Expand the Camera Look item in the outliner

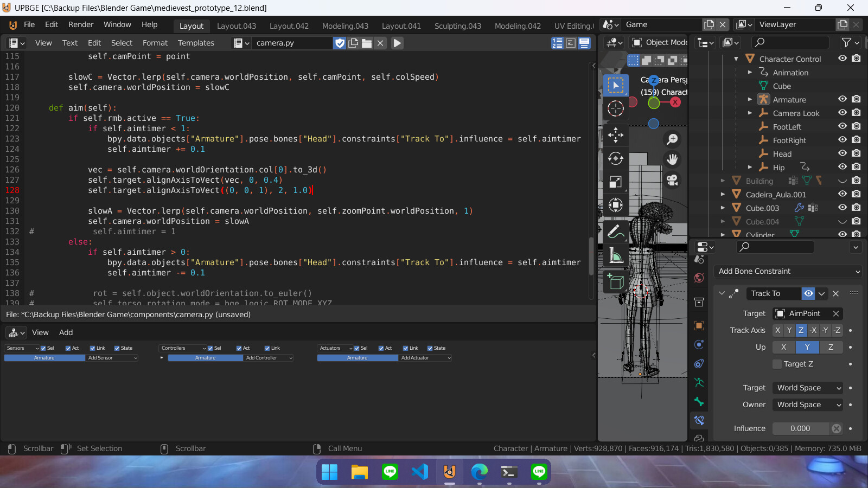[750, 113]
